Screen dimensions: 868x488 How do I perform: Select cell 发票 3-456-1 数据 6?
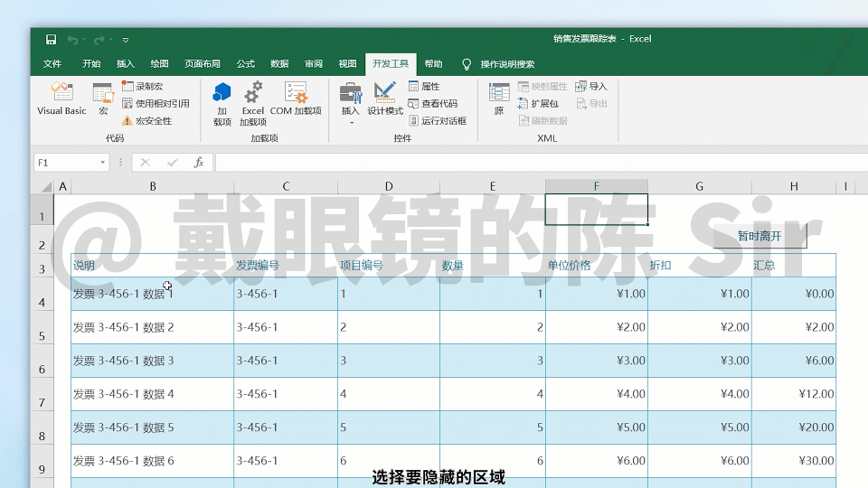click(152, 460)
